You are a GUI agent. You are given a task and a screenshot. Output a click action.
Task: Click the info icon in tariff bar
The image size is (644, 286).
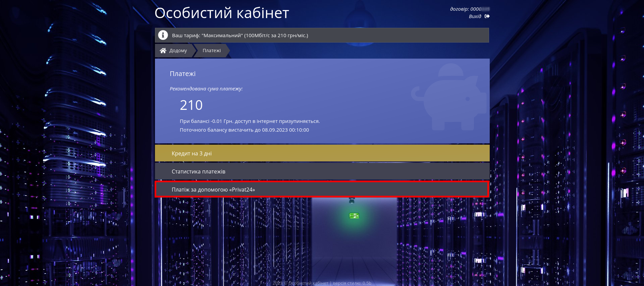pyautogui.click(x=163, y=35)
